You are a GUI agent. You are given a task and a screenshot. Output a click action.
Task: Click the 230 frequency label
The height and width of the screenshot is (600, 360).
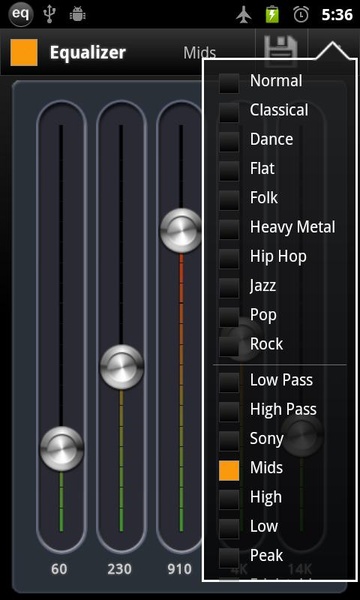[x=119, y=569]
